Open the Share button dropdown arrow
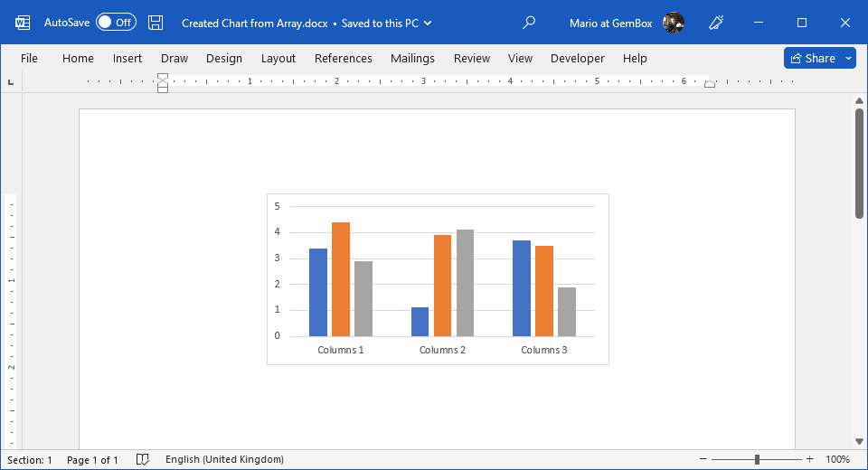Screen dimensions: 868x470 (x=848, y=58)
